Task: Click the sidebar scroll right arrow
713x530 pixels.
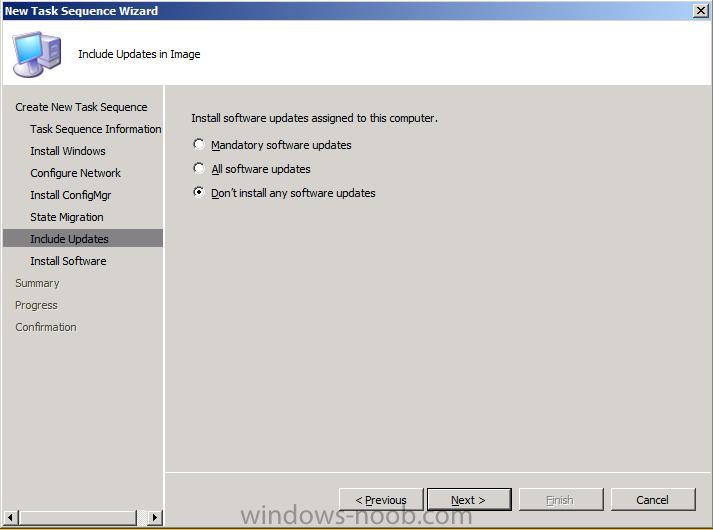Action: click(x=155, y=517)
